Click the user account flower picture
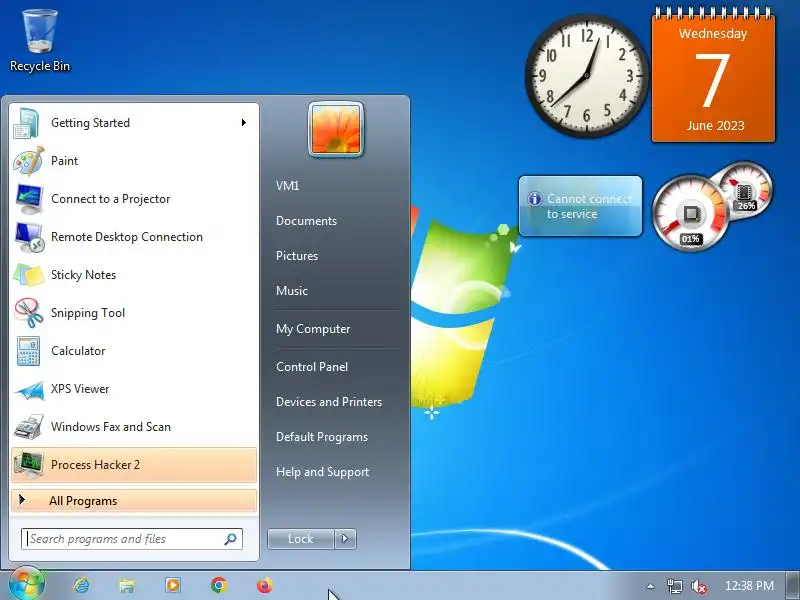This screenshot has width=800, height=600. pyautogui.click(x=336, y=130)
